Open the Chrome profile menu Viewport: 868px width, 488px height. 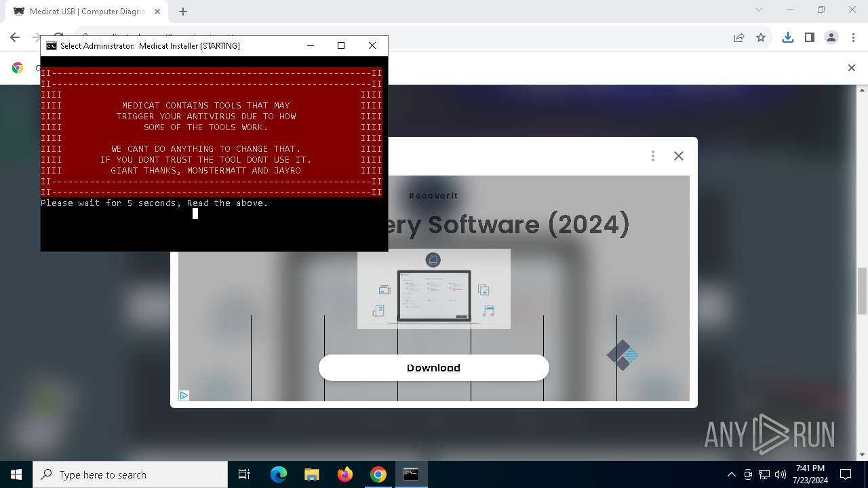(x=831, y=37)
